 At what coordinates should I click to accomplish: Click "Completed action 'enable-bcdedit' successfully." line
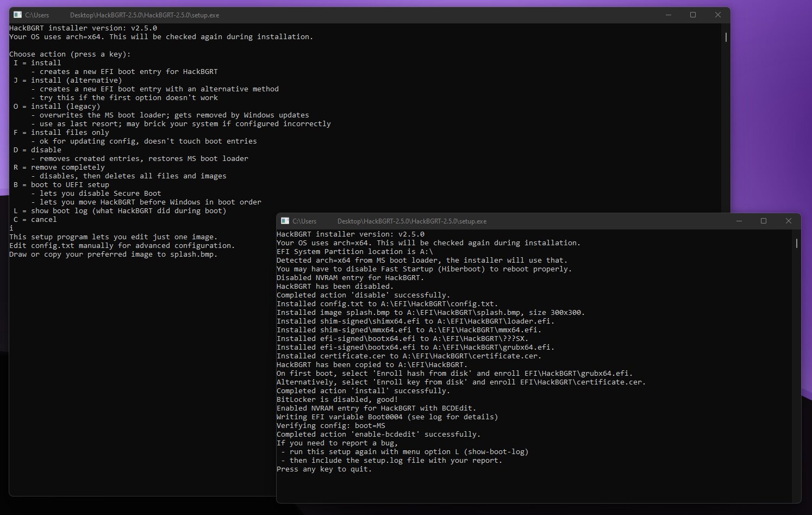(x=379, y=435)
